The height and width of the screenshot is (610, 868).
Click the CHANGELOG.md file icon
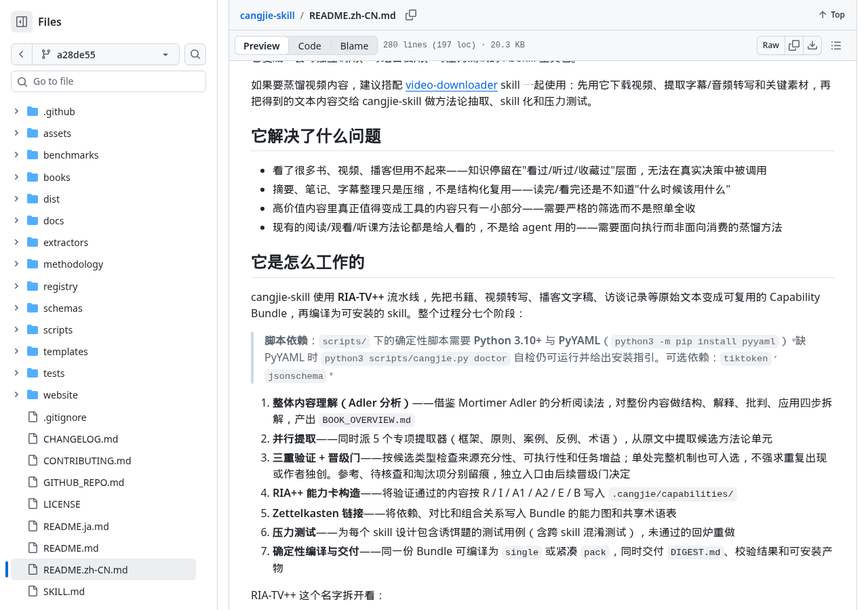pyautogui.click(x=33, y=439)
